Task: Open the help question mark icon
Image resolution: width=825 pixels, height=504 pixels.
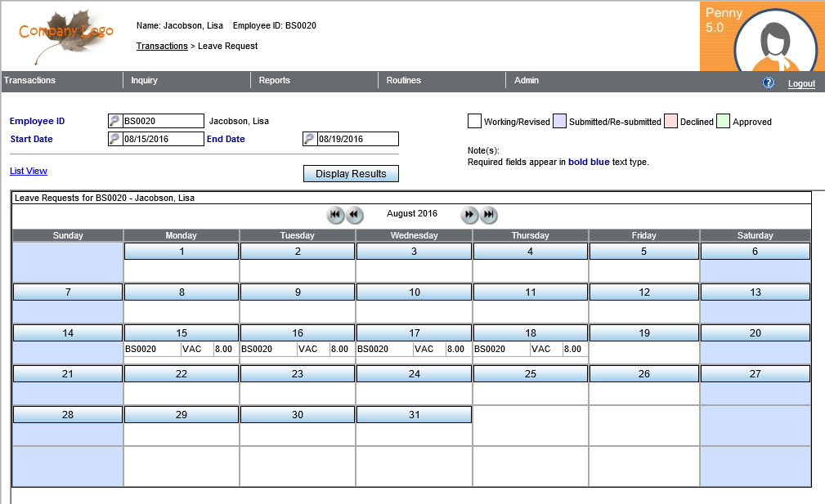Action: click(769, 83)
